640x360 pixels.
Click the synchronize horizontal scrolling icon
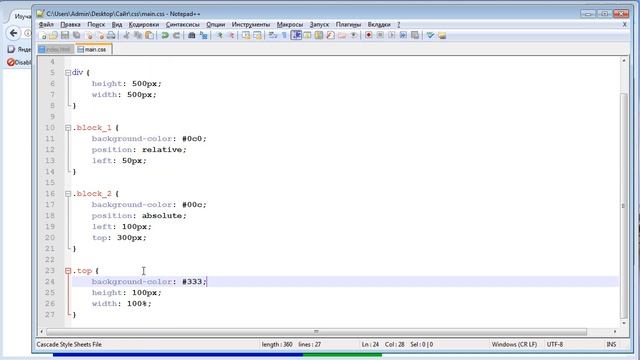coord(258,36)
